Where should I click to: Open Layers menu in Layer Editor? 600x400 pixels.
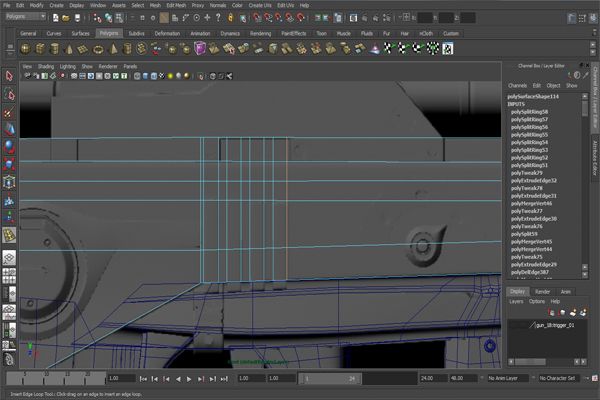coord(516,301)
